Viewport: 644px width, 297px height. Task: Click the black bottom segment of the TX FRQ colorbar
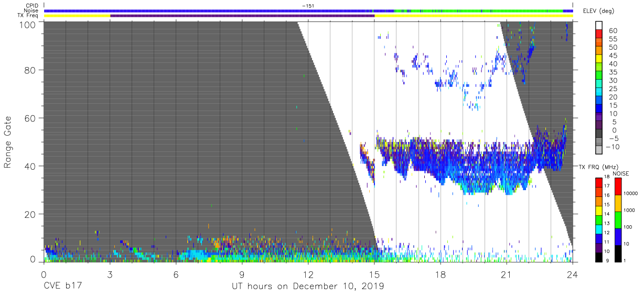pyautogui.click(x=599, y=257)
